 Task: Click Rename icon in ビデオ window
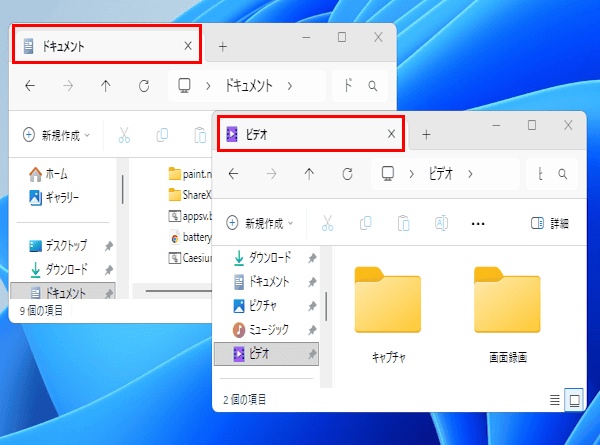pos(441,223)
